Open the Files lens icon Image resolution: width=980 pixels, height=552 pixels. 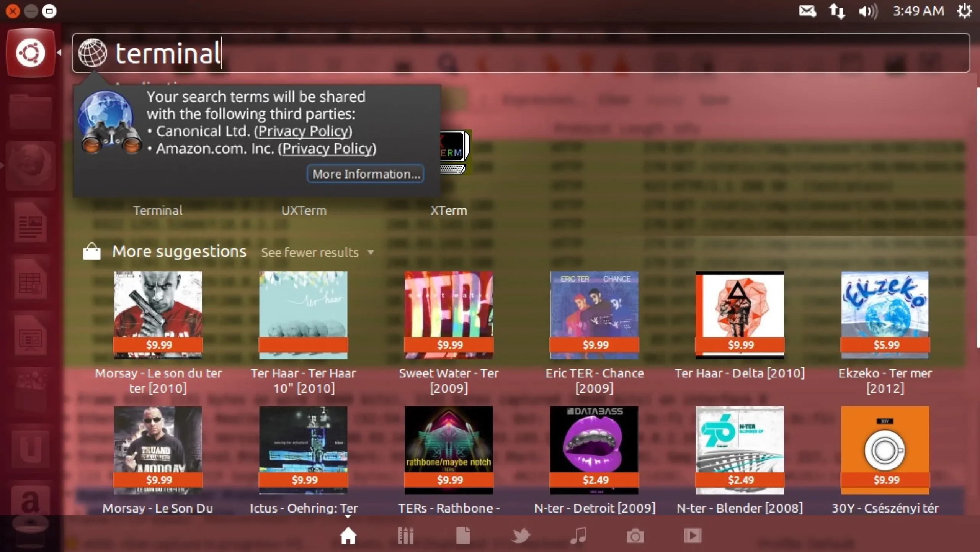coord(463,536)
